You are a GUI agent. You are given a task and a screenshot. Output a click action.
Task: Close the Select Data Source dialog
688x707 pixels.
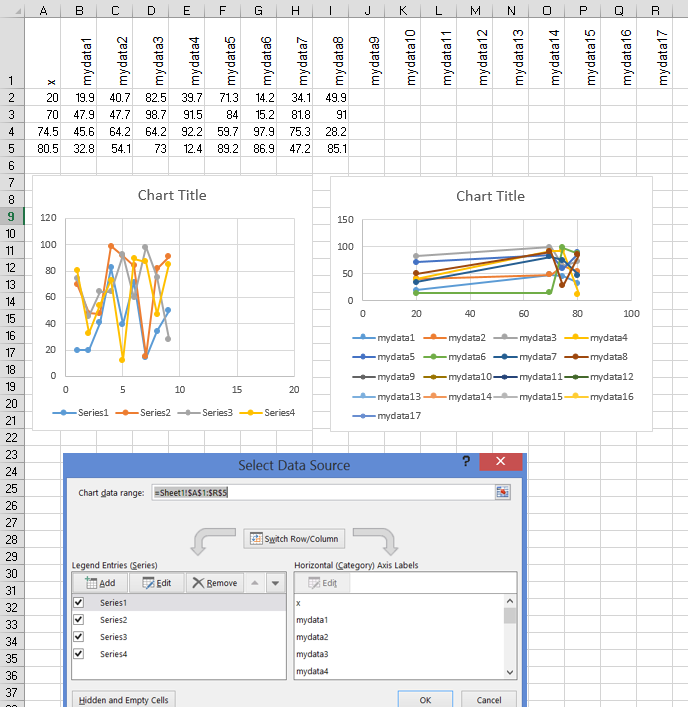500,461
